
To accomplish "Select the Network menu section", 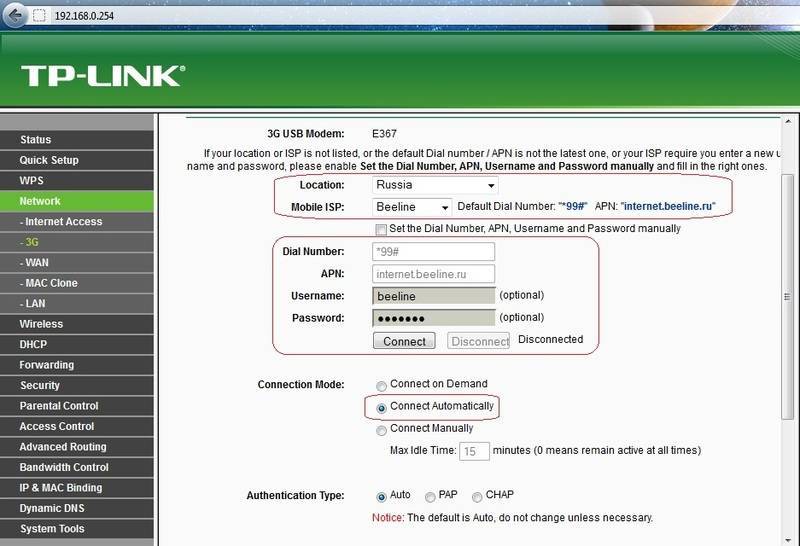I will click(x=77, y=201).
